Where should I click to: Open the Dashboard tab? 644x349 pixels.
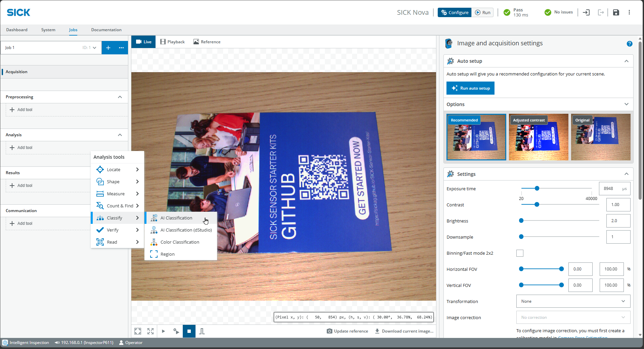[x=17, y=30]
